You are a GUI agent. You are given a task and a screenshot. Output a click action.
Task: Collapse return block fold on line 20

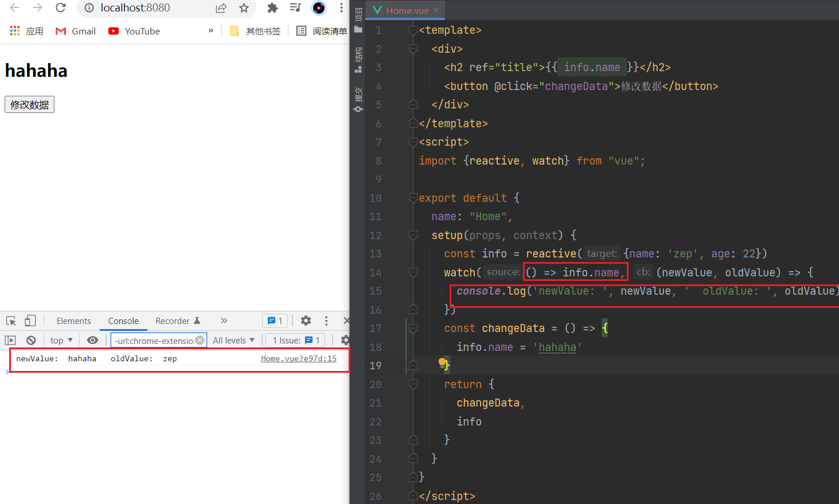[x=413, y=384]
